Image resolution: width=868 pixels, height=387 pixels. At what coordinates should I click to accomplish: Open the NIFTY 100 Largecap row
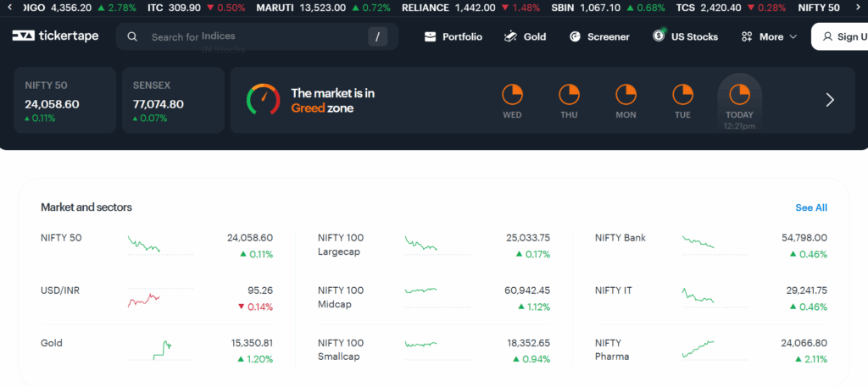point(434,246)
